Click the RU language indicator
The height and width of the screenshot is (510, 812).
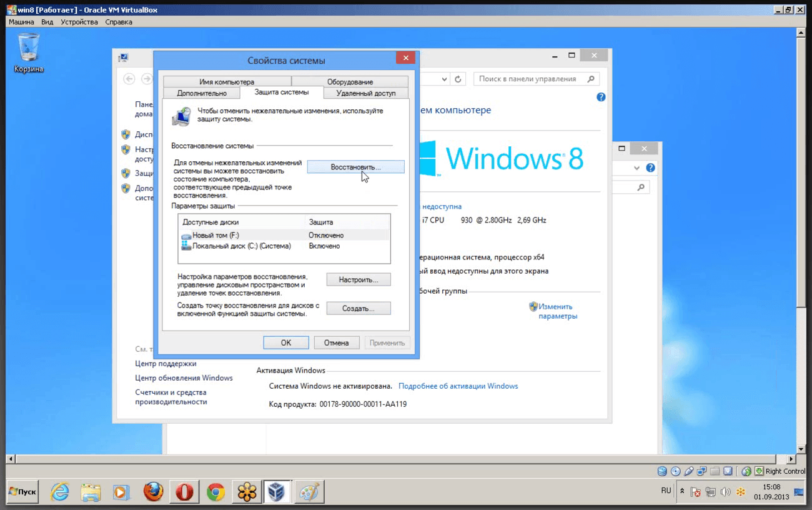pos(666,491)
